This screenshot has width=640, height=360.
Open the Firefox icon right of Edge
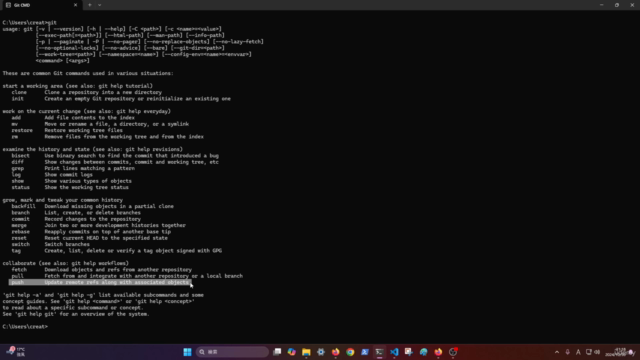pyautogui.click(x=438, y=352)
